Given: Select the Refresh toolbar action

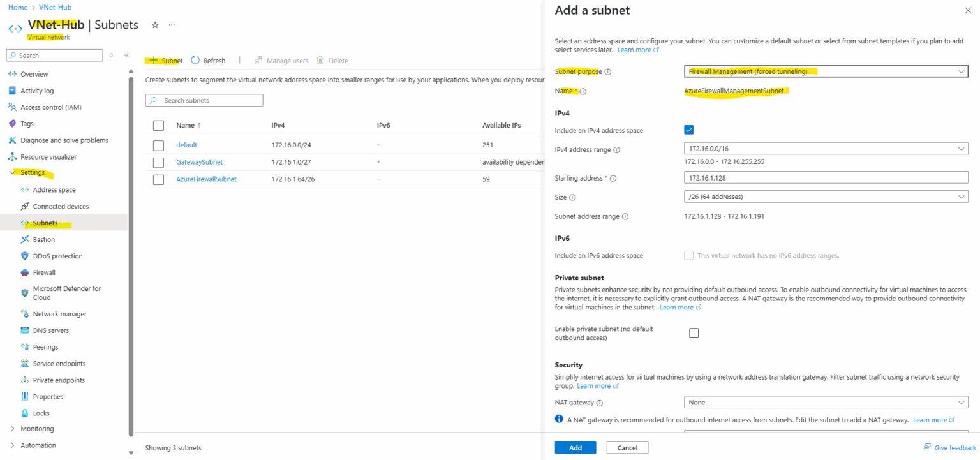Looking at the screenshot, I should pyautogui.click(x=208, y=60).
